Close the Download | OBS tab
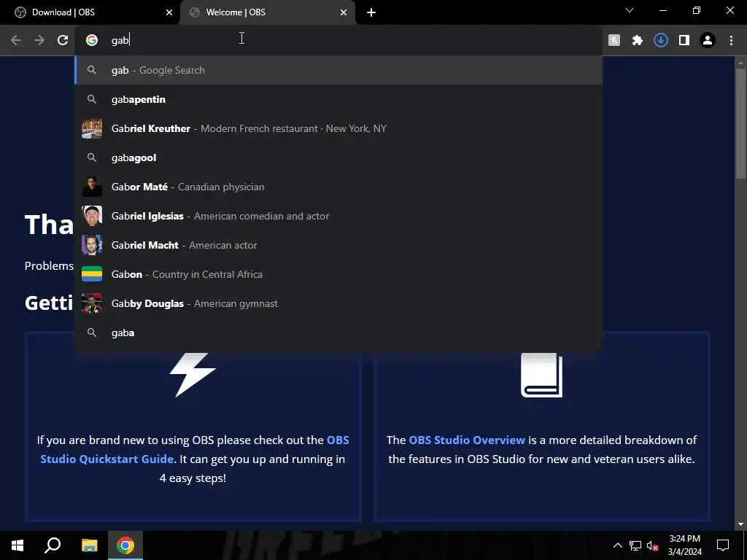Screen dimensions: 747x560 [169, 12]
